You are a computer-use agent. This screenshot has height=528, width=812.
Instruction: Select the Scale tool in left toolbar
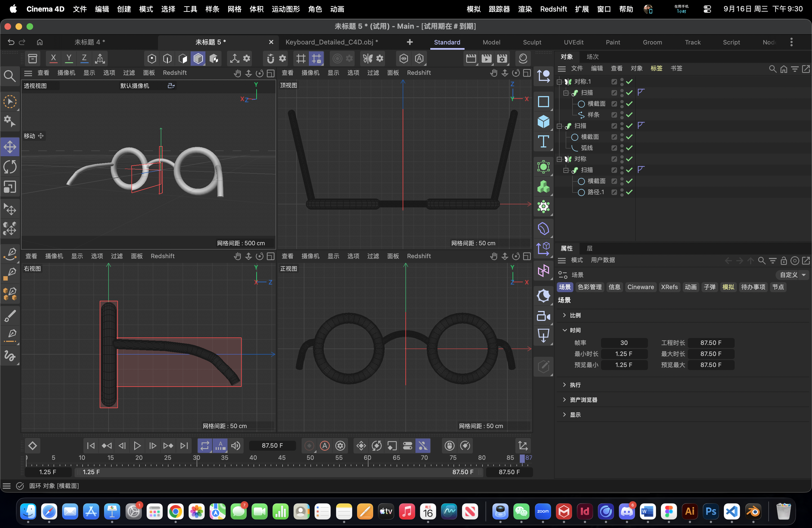point(10,187)
